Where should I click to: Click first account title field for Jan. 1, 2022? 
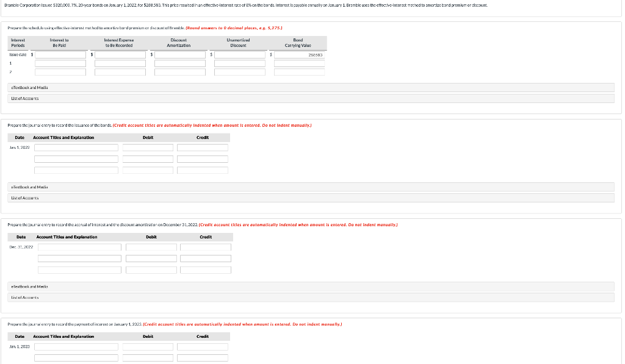click(x=76, y=148)
